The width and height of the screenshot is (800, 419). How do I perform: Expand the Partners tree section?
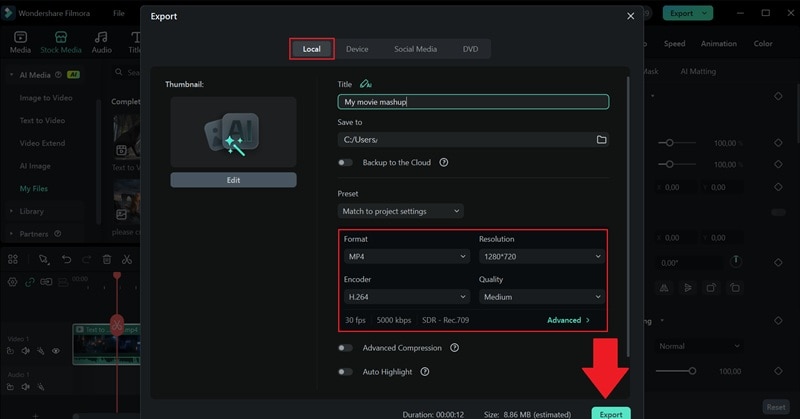(x=11, y=234)
